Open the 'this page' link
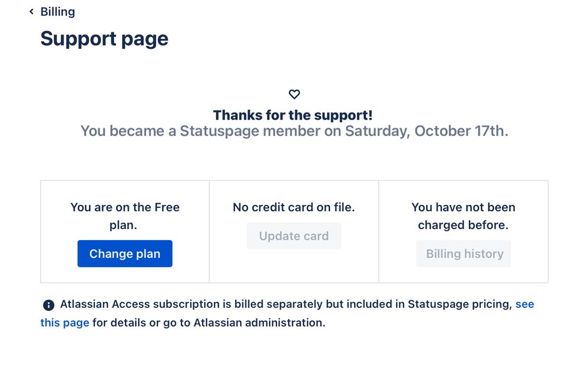 point(65,323)
